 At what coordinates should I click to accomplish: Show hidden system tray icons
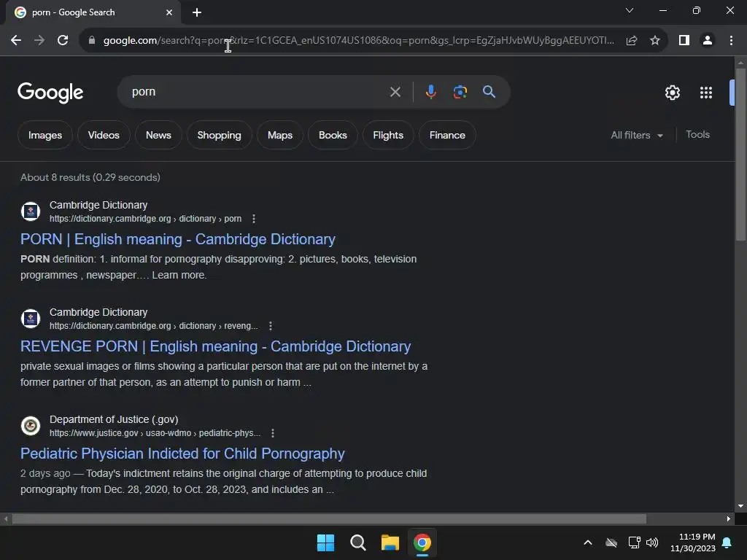(588, 542)
